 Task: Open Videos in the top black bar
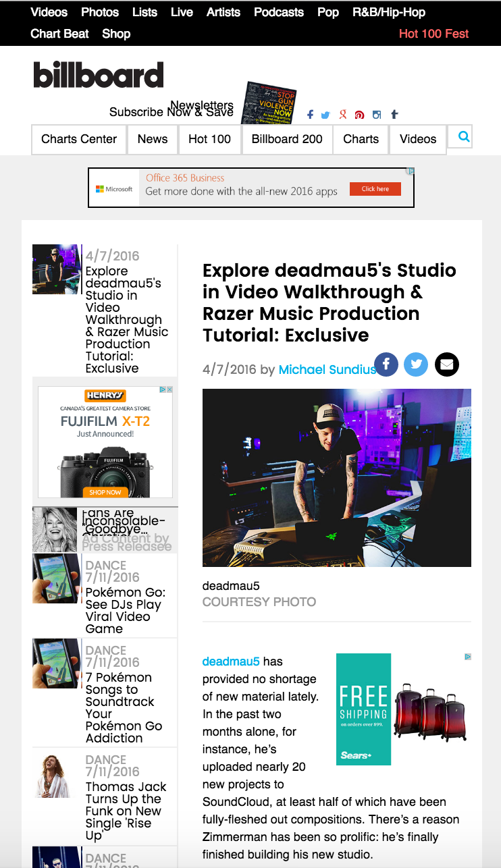49,12
